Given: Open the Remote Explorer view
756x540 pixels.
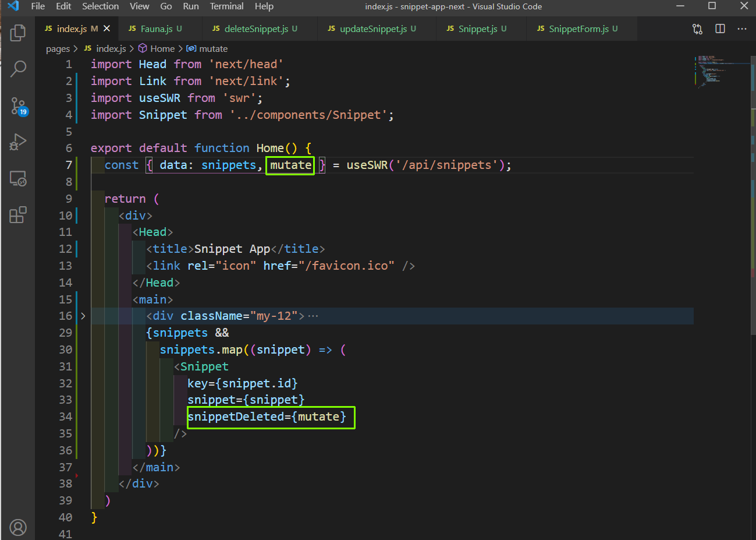Looking at the screenshot, I should tap(18, 178).
